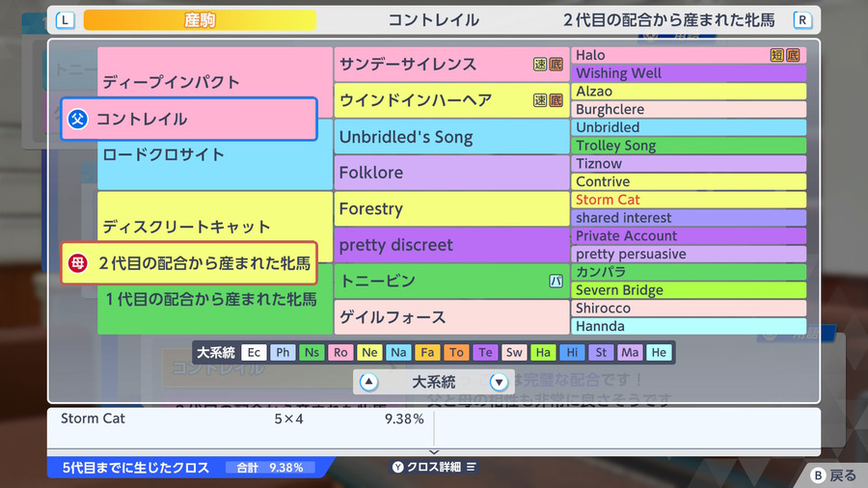Select the カンパラ ancestor row
This screenshot has height=488, width=868.
pyautogui.click(x=689, y=272)
